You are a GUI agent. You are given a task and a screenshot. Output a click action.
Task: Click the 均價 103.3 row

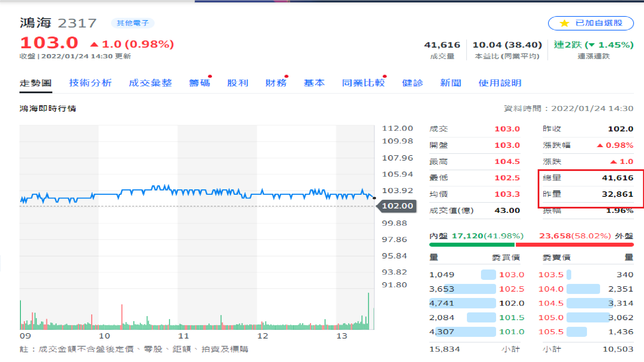475,194
